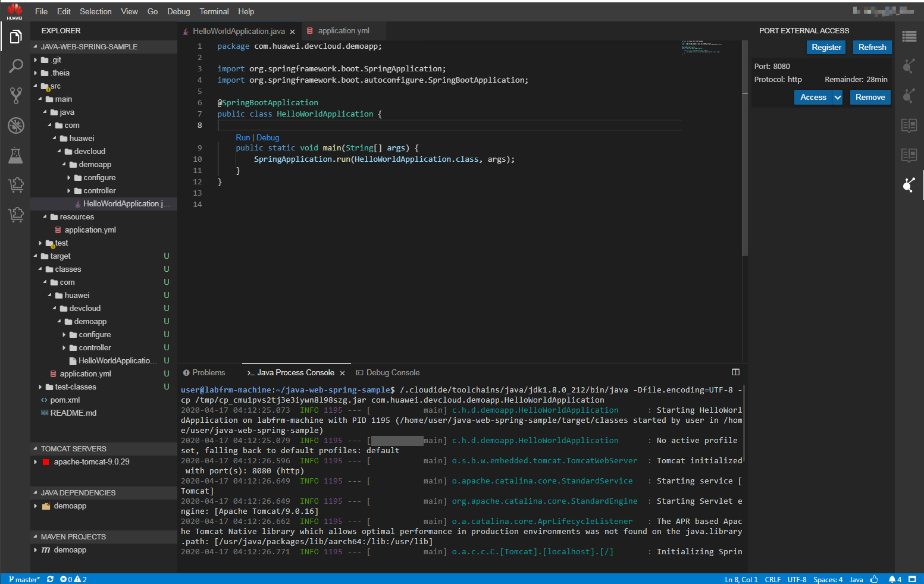Open the Search view in activity bar
924x584 pixels.
pyautogui.click(x=15, y=66)
